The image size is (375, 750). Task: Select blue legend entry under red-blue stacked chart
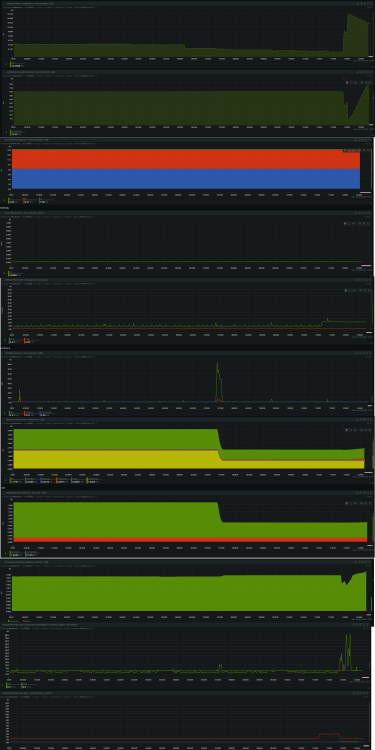45,200
